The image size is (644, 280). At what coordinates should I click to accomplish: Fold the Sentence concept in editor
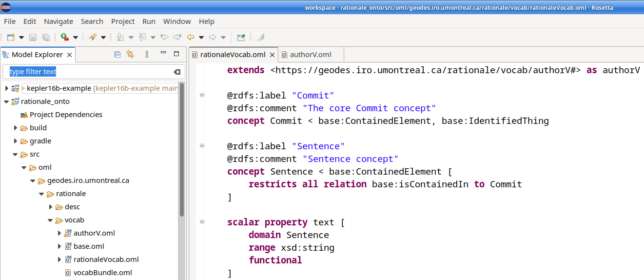click(x=202, y=146)
